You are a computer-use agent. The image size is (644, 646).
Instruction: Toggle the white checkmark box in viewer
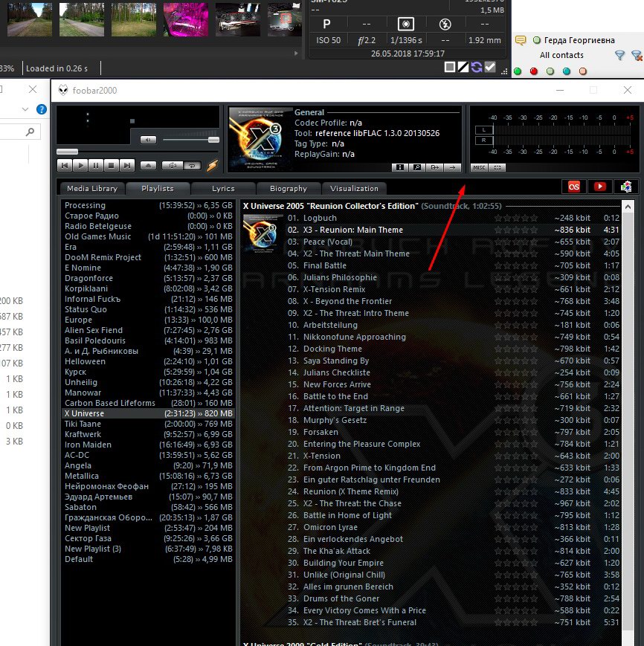coord(490,68)
